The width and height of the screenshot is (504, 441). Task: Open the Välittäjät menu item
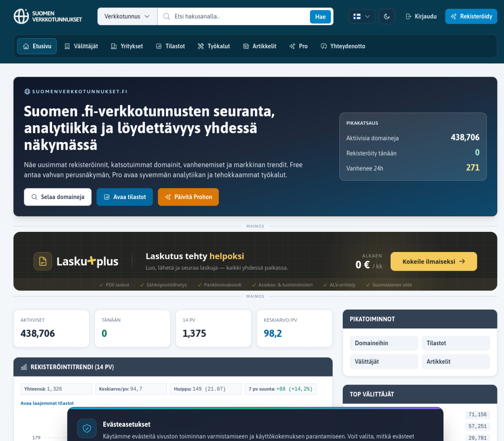(x=81, y=46)
